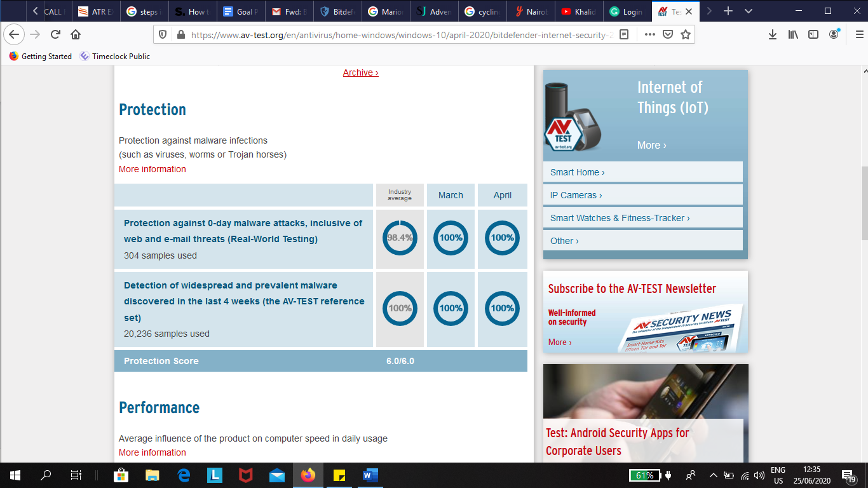Click April 100% gauge for 0-day malware
The image size is (868, 488).
[x=502, y=238]
